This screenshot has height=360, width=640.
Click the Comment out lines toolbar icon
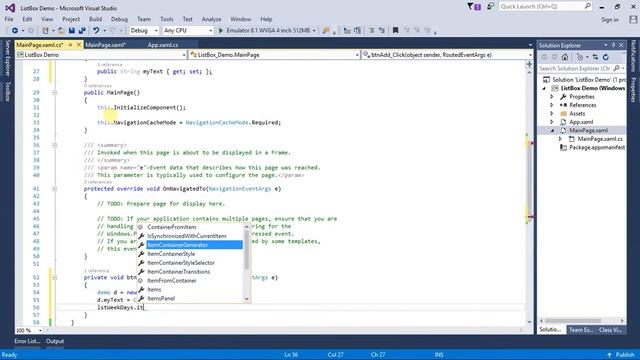coord(371,31)
